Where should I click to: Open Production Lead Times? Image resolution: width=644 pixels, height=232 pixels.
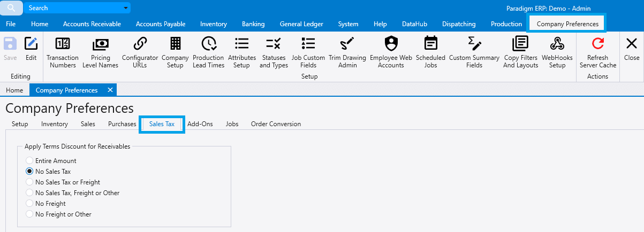tap(208, 52)
